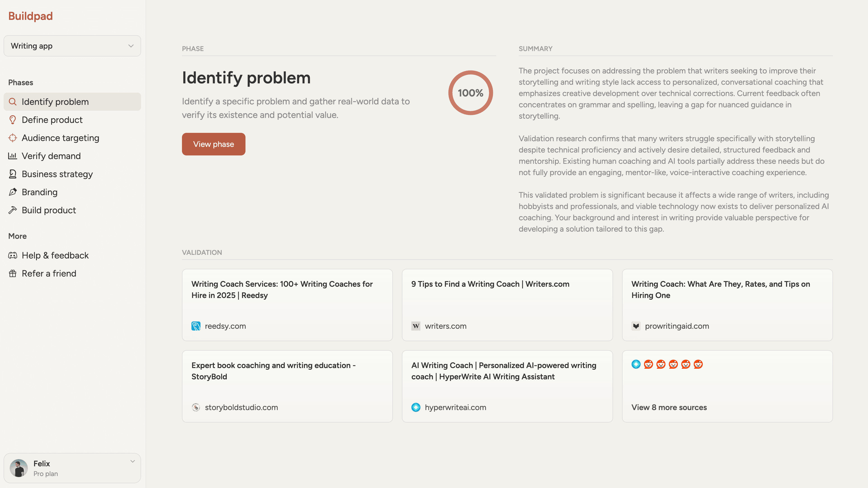Click the Audience targeting crosshair icon
This screenshot has height=488, width=868.
click(x=12, y=138)
